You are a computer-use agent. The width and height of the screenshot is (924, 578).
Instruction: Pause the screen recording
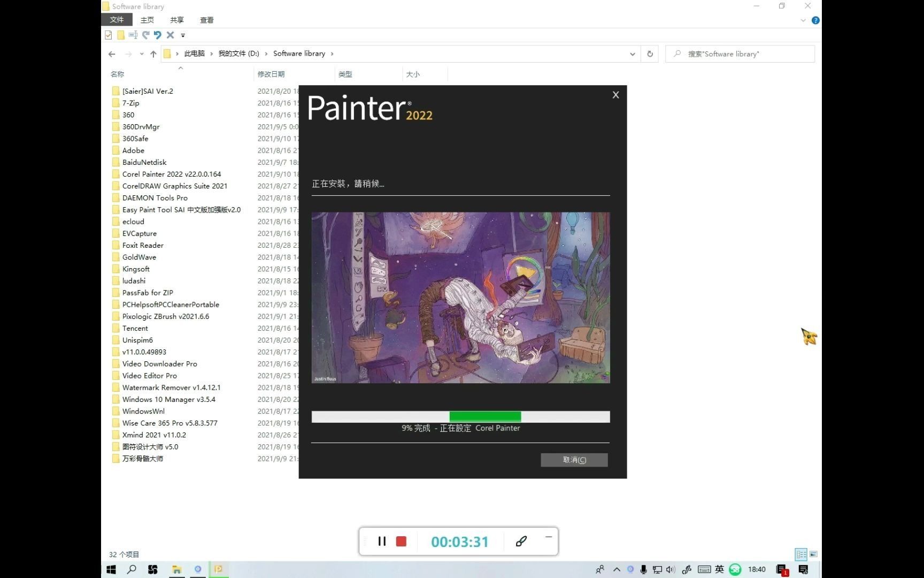(x=381, y=541)
